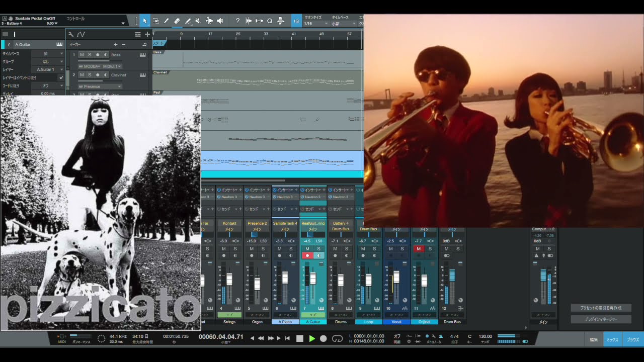Viewport: 644px width, 362px height.
Task: Click the wrench track options icon
Action: pos(71,34)
